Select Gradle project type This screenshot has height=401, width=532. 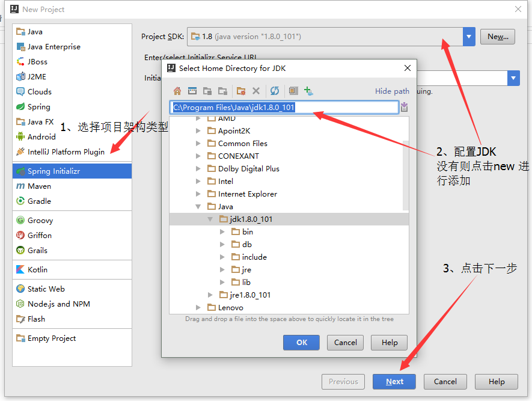(72, 201)
